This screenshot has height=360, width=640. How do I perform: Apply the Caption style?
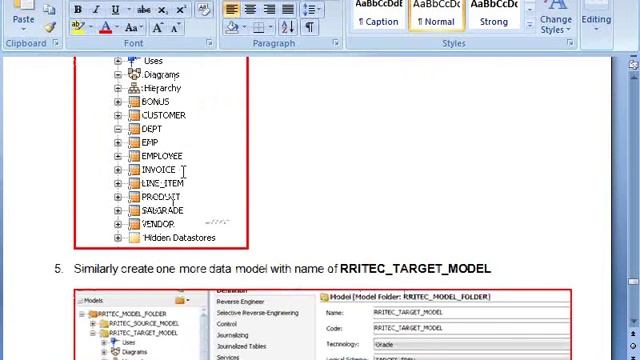click(378, 14)
